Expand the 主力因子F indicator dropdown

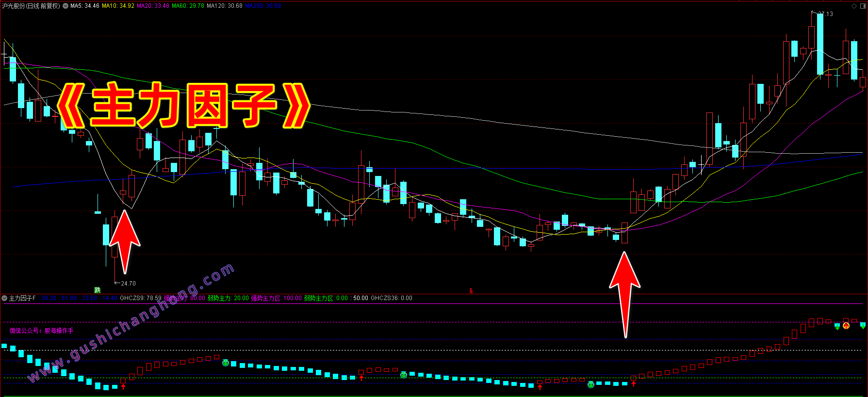(x=4, y=298)
